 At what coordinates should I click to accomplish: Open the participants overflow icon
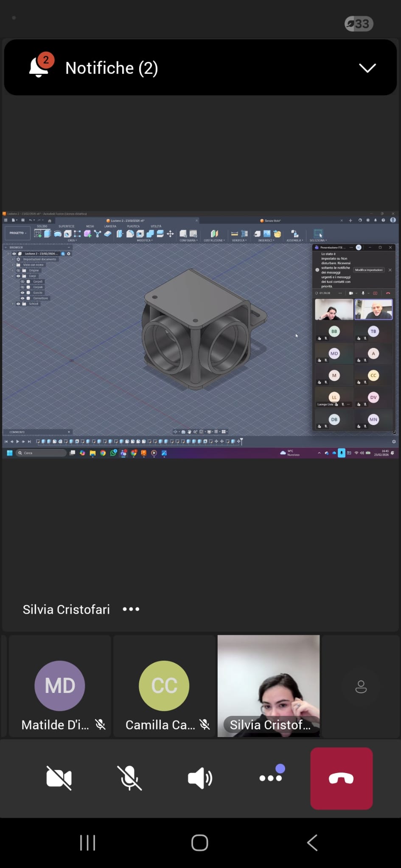361,687
